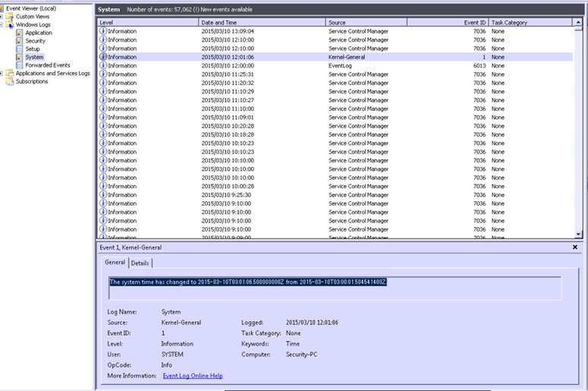Expand the Custom Views tree node
Viewport: 588px width, 391px height.
tap(2, 17)
